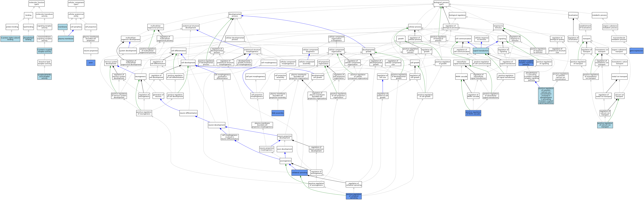Select the 'protein binding' node
This screenshot has height=200, width=644.
coord(12,27)
